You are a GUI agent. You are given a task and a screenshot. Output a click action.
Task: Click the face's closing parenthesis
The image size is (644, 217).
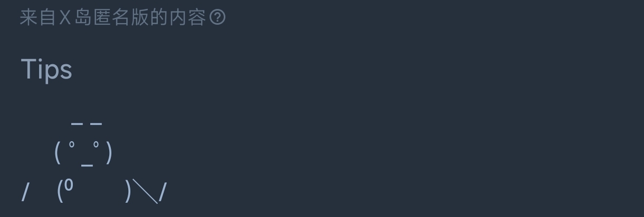(109, 153)
